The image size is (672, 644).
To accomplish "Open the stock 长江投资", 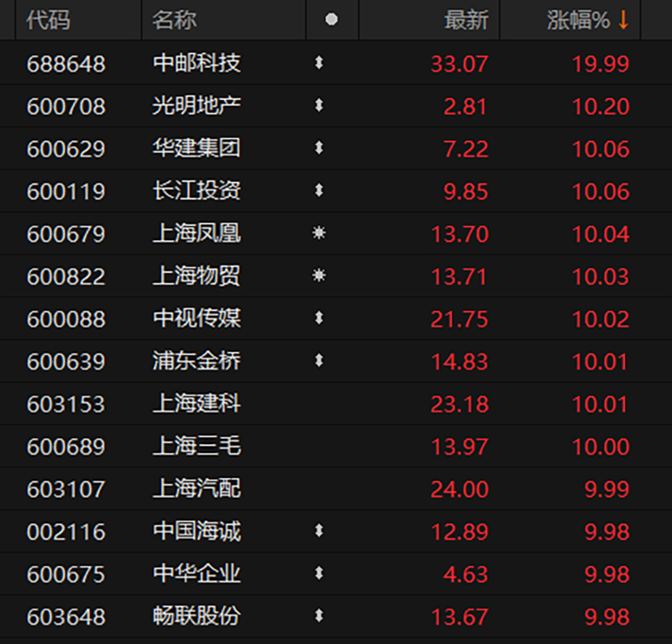I will 197,191.
